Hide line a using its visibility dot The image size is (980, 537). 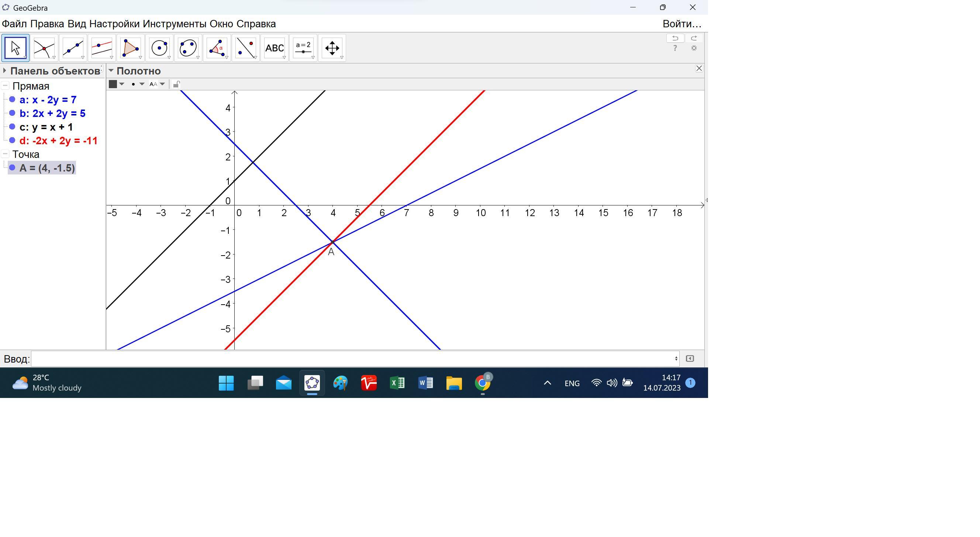pyautogui.click(x=12, y=100)
